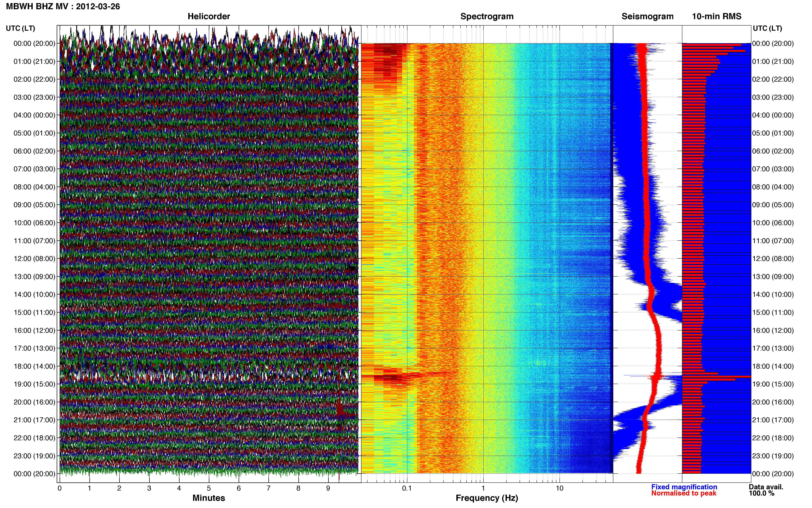Click '06:00 (02:00)' left of the Helicorder
This screenshot has width=812, height=508.
(x=34, y=151)
